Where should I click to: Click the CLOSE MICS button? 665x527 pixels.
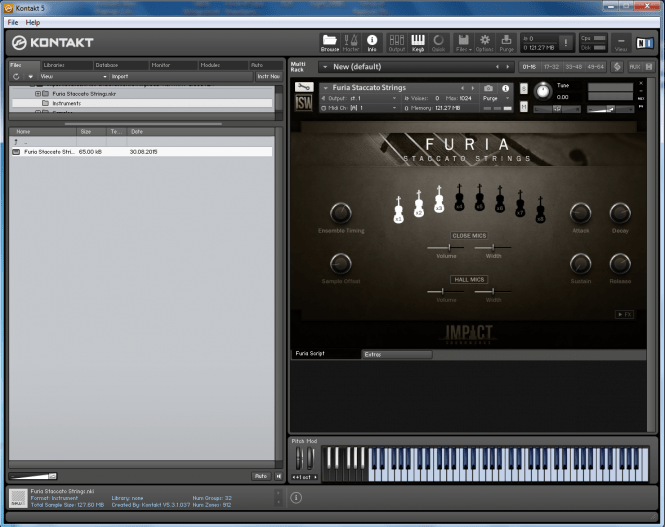click(469, 236)
